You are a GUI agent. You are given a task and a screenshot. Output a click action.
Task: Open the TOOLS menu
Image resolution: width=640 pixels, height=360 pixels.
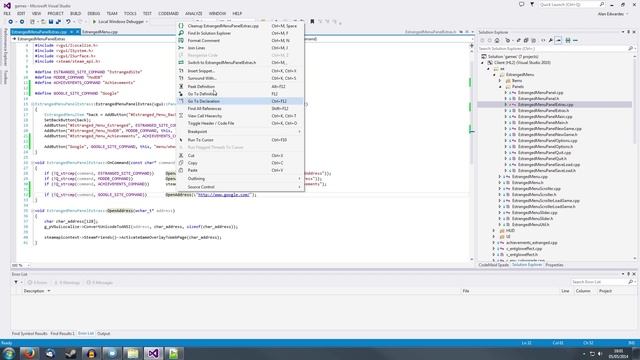tap(130, 13)
